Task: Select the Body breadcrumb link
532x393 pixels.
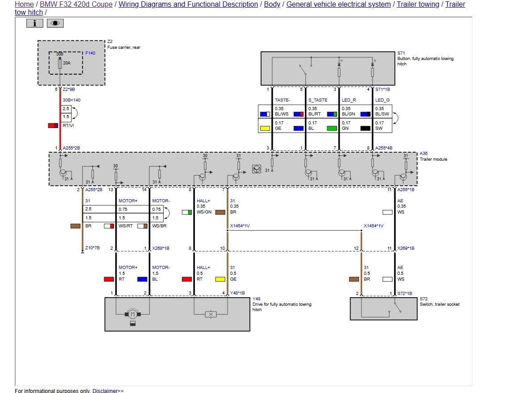Action: click(x=272, y=4)
